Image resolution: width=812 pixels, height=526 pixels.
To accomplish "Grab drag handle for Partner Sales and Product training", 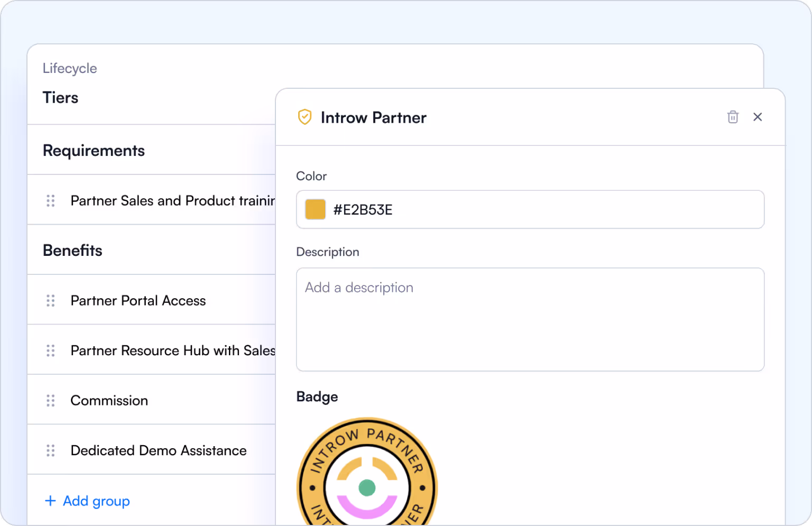I will tap(51, 201).
